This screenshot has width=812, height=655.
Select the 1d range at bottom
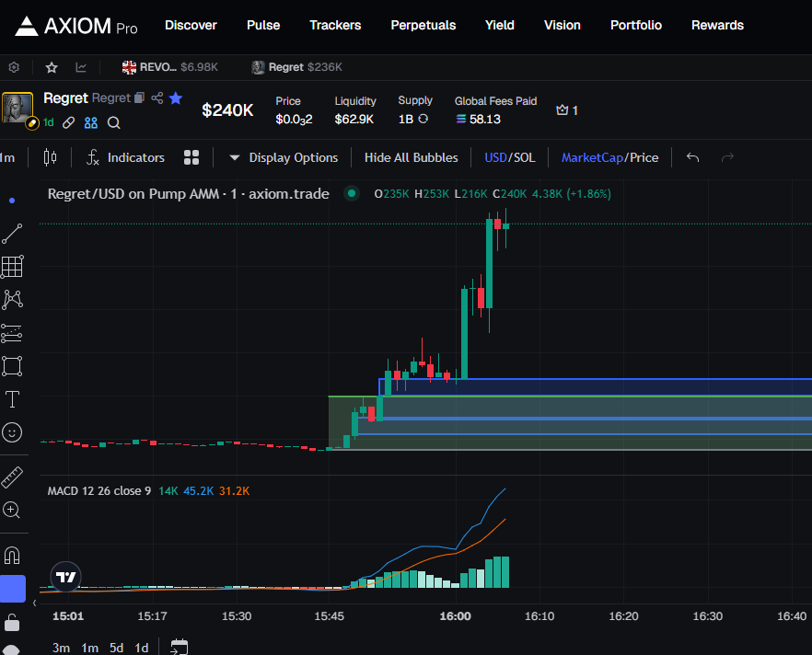142,648
